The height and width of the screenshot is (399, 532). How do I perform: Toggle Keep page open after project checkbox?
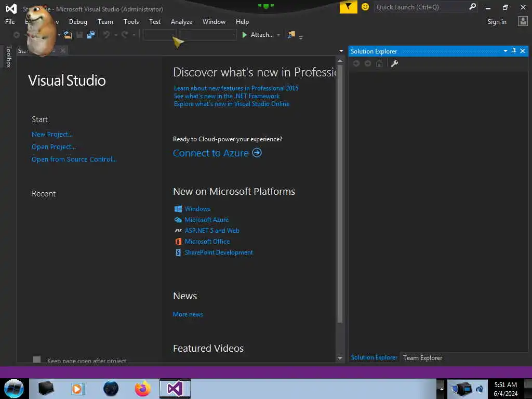[x=37, y=360]
